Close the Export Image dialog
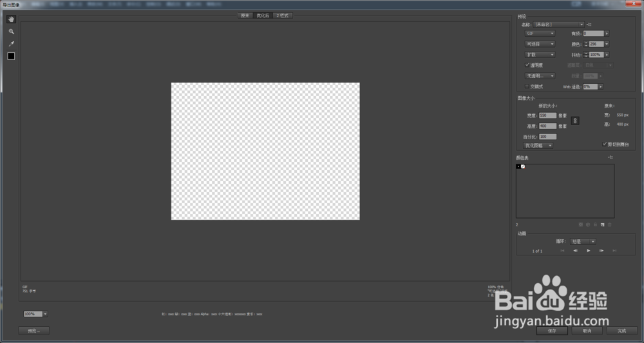Image resolution: width=644 pixels, height=343 pixels. click(634, 4)
